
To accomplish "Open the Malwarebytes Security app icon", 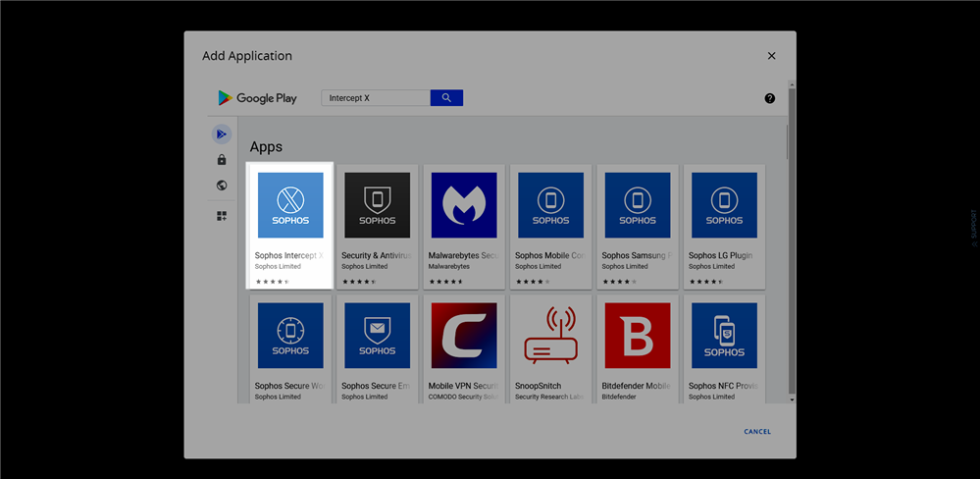I will click(464, 205).
